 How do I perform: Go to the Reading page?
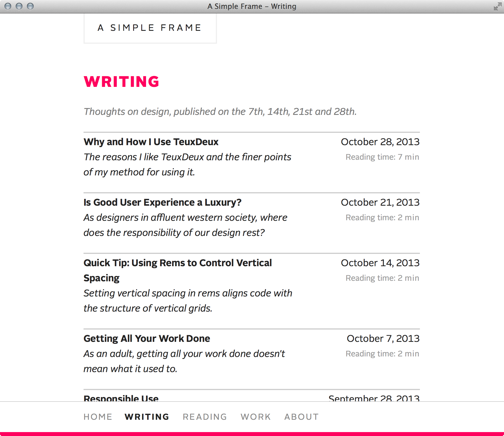tap(205, 417)
